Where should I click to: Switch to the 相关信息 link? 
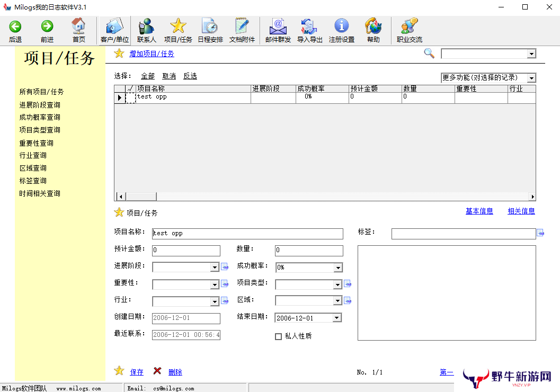click(x=521, y=211)
